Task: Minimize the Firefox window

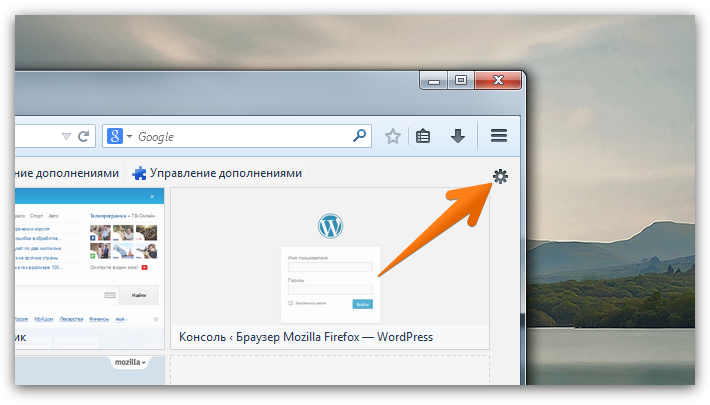Action: pos(434,81)
